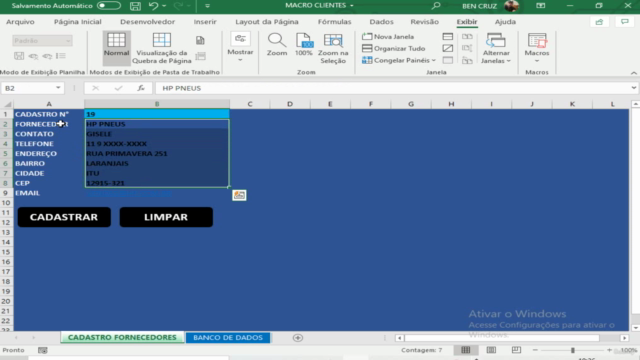
Task: Switch to the Revisão tab
Action: tap(424, 22)
